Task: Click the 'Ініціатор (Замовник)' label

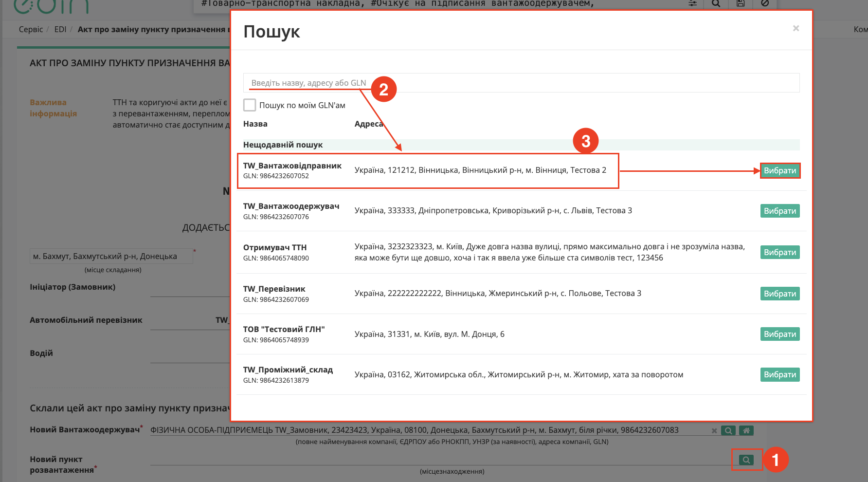Action: (72, 287)
